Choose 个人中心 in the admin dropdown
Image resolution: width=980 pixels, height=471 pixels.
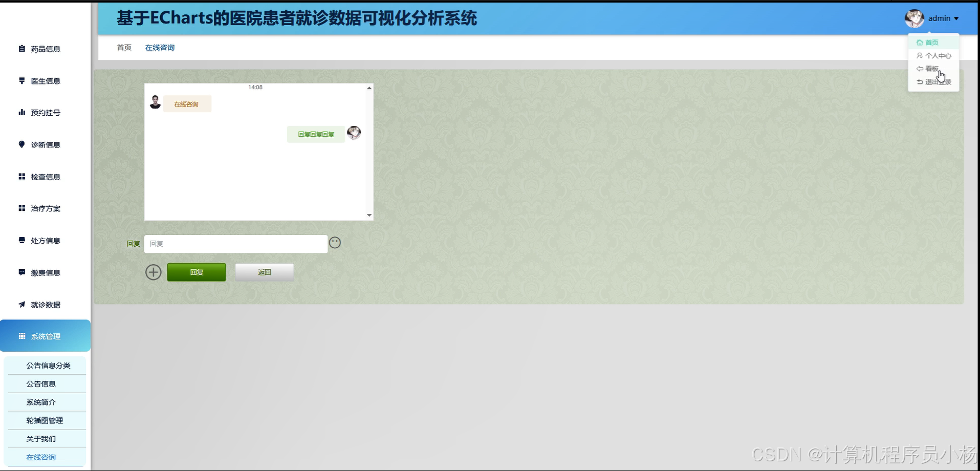(933, 55)
